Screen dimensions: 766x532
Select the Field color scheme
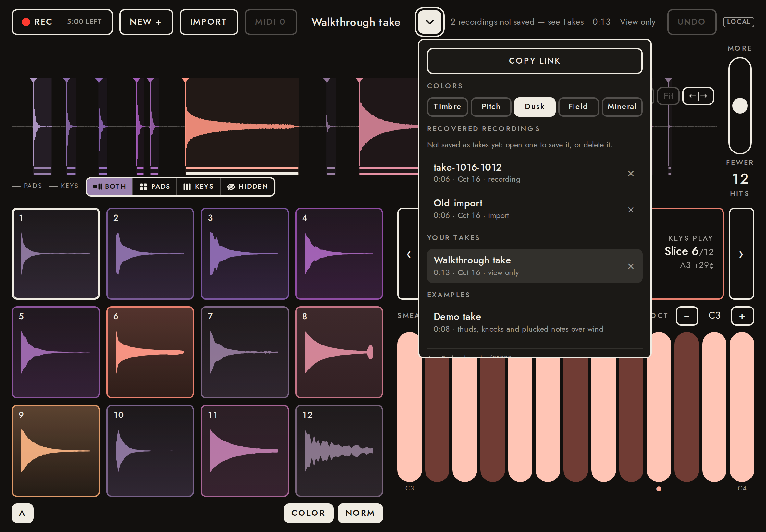[x=578, y=107]
